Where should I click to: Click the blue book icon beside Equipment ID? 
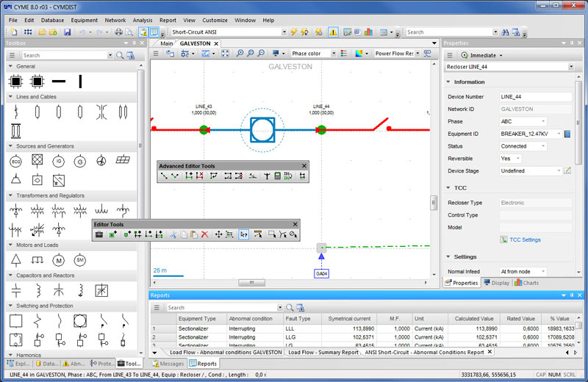(x=567, y=134)
